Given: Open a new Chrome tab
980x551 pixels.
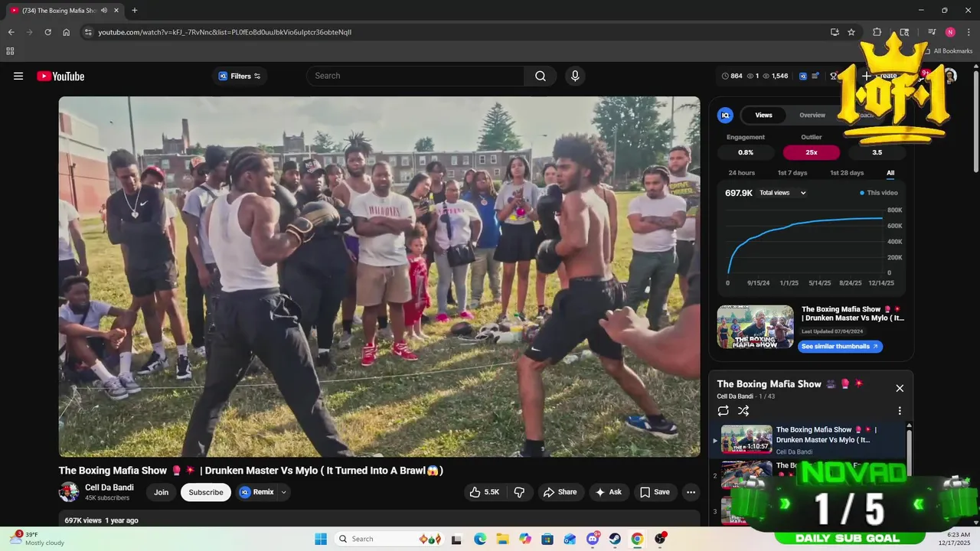Looking at the screenshot, I should click(x=135, y=10).
